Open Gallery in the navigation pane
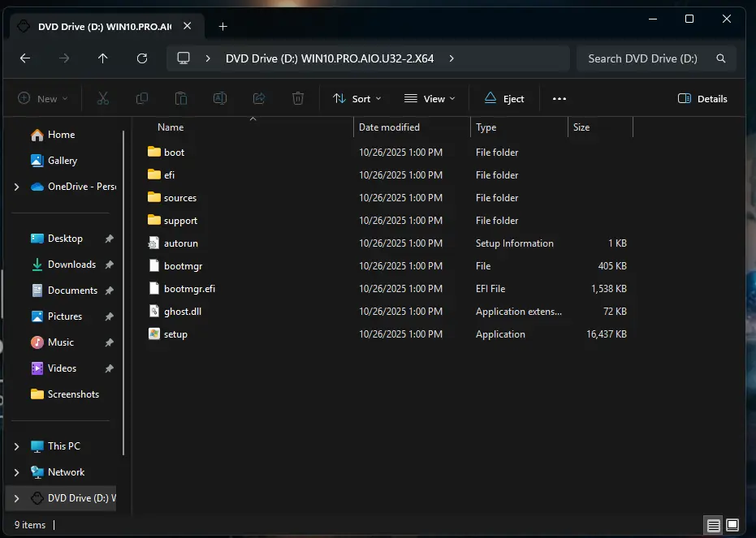The image size is (756, 538). 63,161
